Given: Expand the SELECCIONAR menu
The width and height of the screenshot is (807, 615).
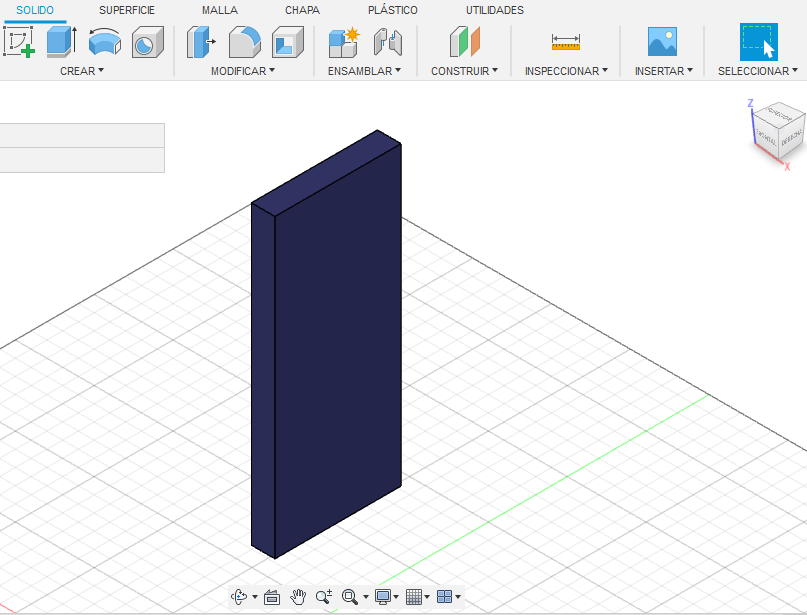Looking at the screenshot, I should [x=758, y=71].
